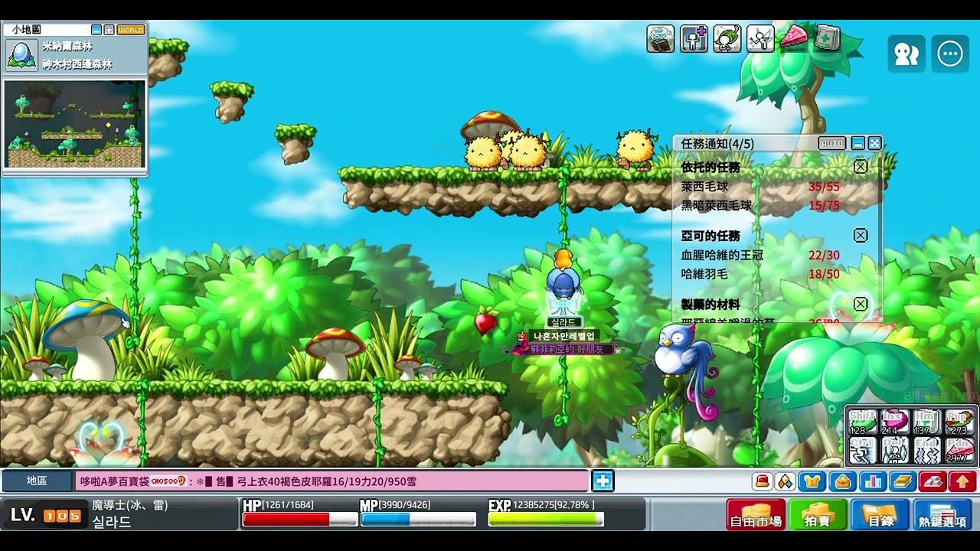Click the green leaf-hat figure buff icon

point(727,38)
